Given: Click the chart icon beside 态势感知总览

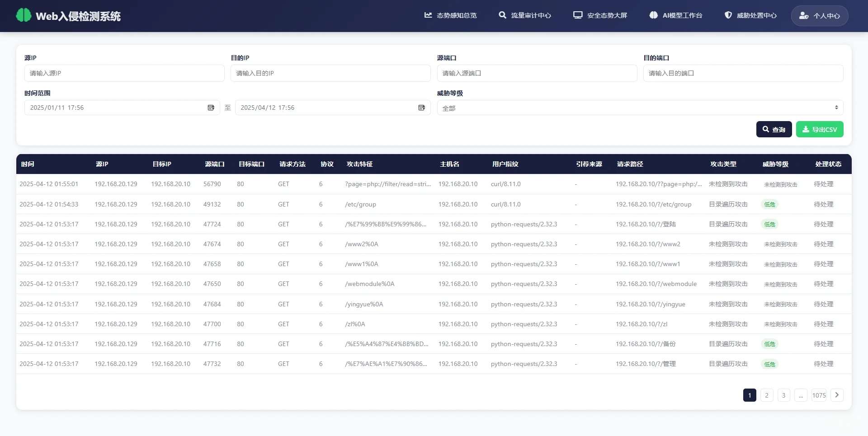Looking at the screenshot, I should 428,15.
